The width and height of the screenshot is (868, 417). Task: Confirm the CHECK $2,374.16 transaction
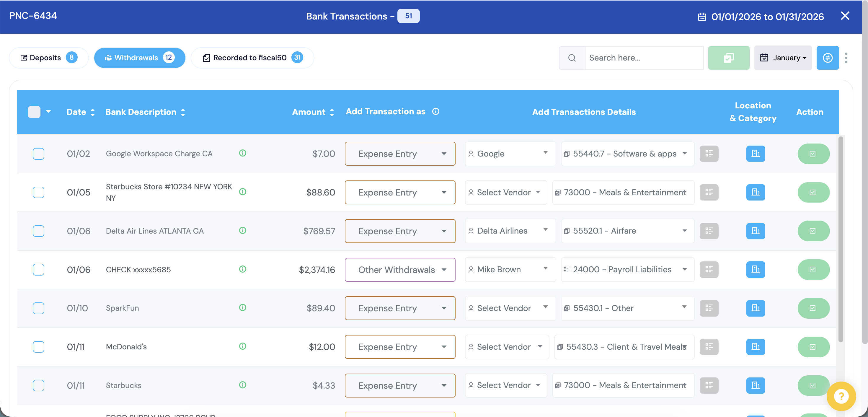(813, 270)
